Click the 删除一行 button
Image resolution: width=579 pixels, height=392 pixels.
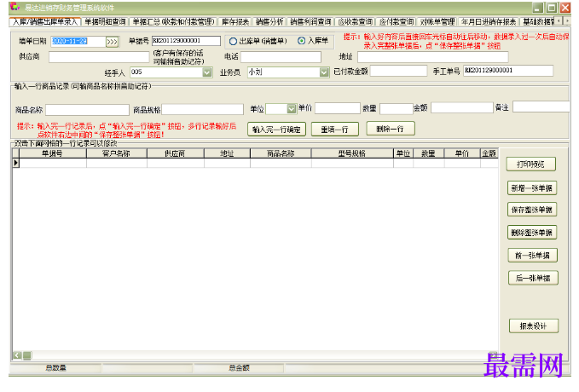(391, 129)
